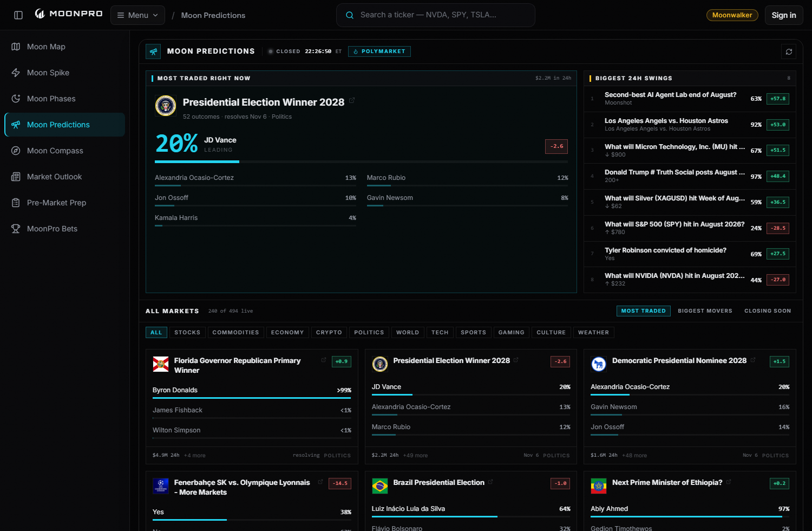Open Moon Compass from sidebar
This screenshot has width=812, height=531.
pyautogui.click(x=65, y=151)
